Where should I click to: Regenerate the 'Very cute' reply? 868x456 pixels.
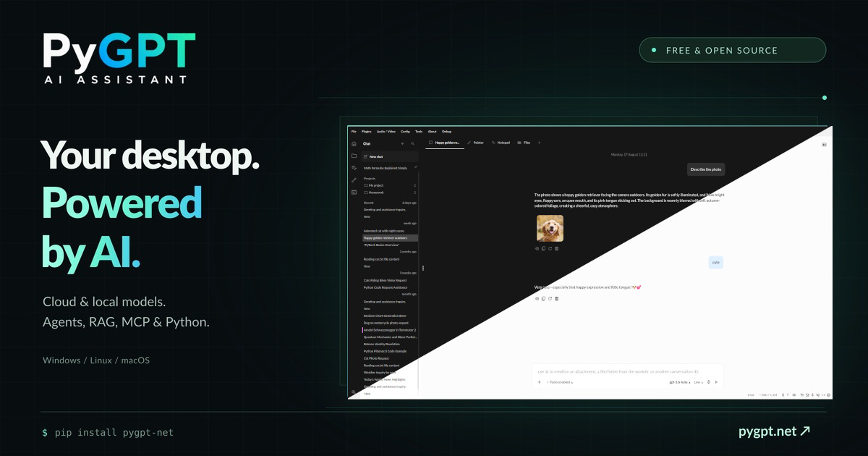[550, 298]
